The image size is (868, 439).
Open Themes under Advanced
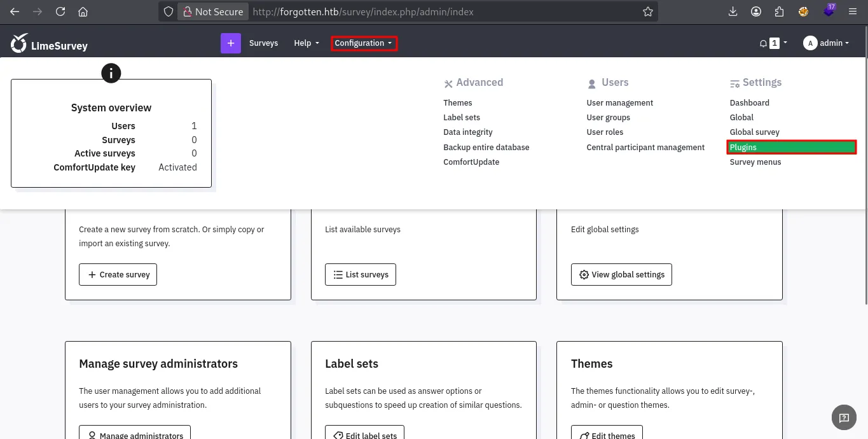[457, 103]
